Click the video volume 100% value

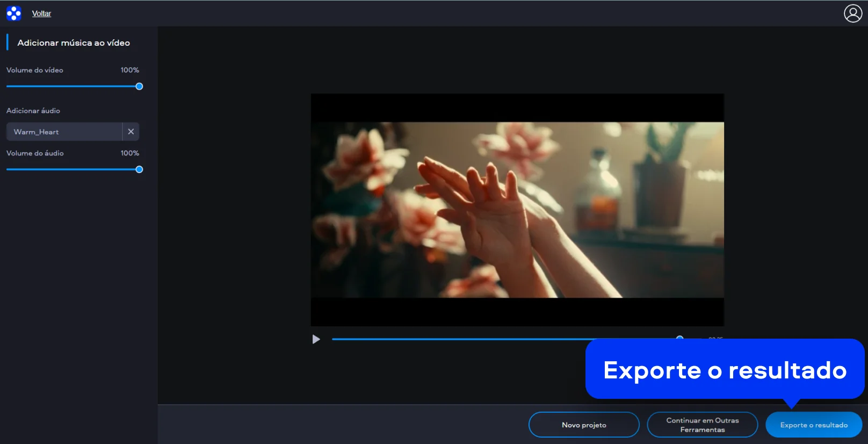(129, 70)
